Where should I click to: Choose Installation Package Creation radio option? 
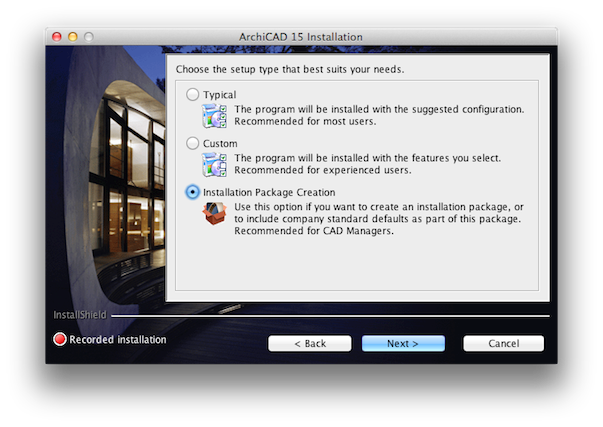click(192, 192)
